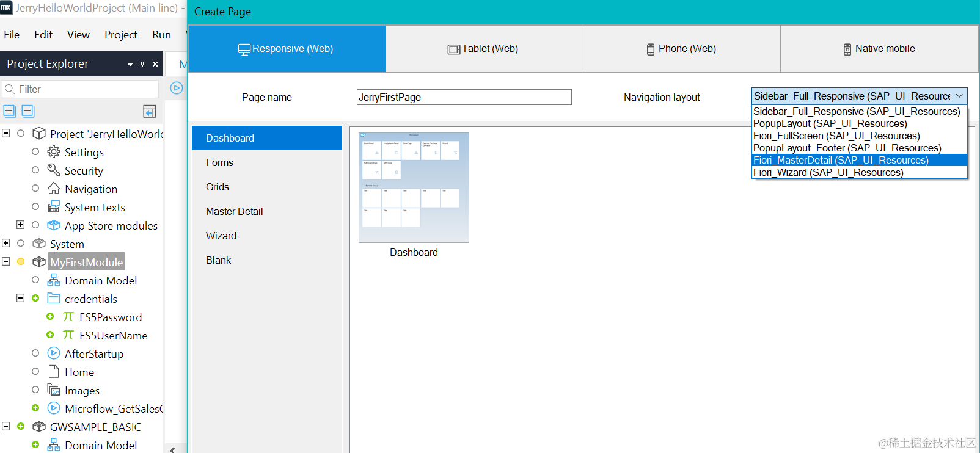Screen dimensions: 980x453
Task: Click the AfterStartup microflow icon
Action: (x=54, y=353)
